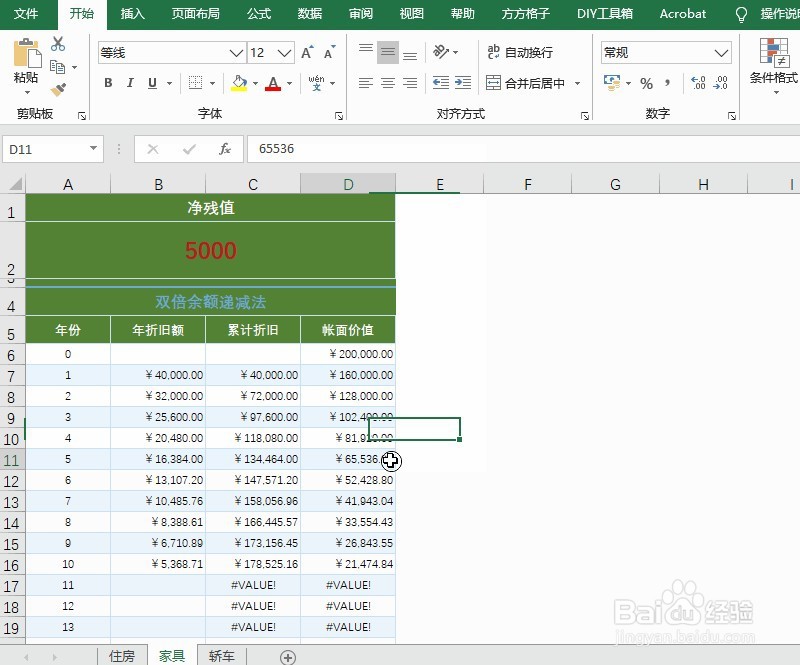Click the fx insert function icon
The height and width of the screenshot is (665, 800).
[224, 149]
